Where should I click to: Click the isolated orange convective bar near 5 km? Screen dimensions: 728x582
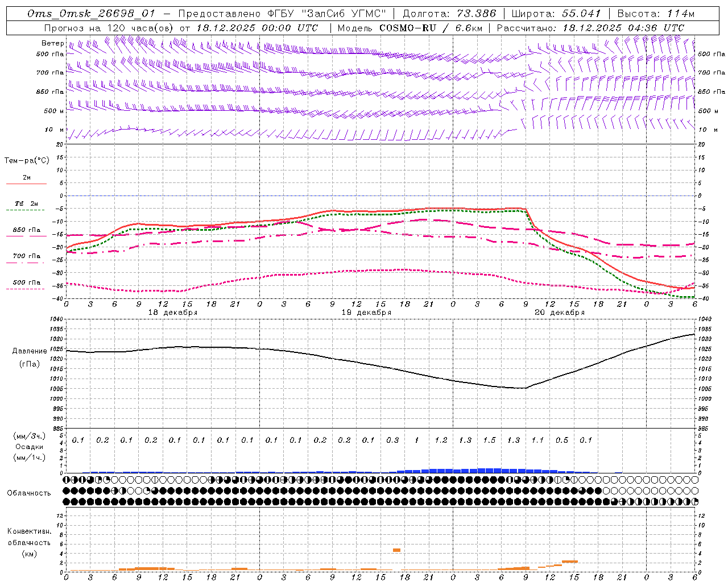tap(396, 550)
